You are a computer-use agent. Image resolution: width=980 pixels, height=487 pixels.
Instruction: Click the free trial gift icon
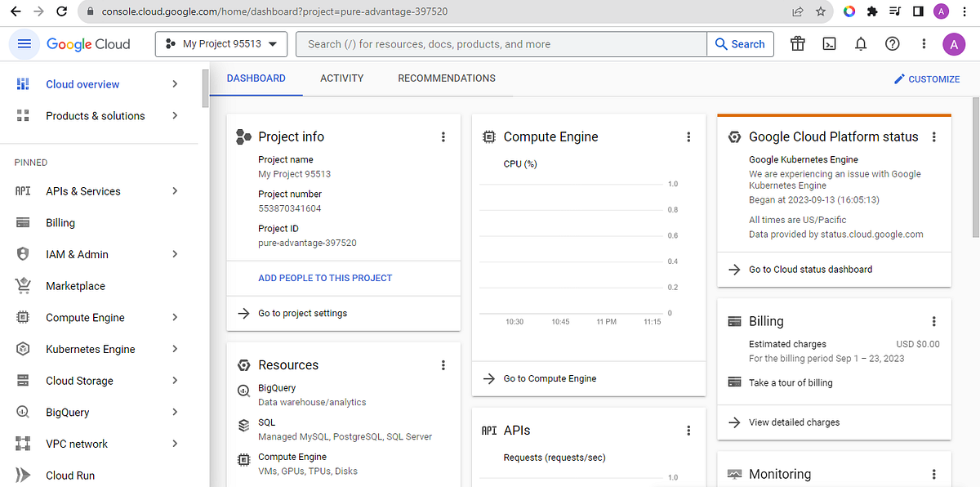(797, 43)
